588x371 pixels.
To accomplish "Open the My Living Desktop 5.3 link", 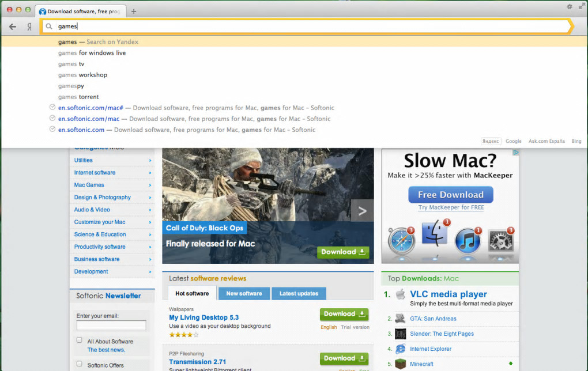I will click(x=203, y=317).
